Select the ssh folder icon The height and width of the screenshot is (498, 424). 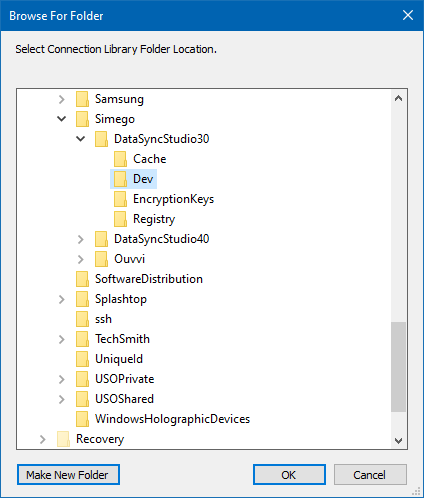point(82,319)
